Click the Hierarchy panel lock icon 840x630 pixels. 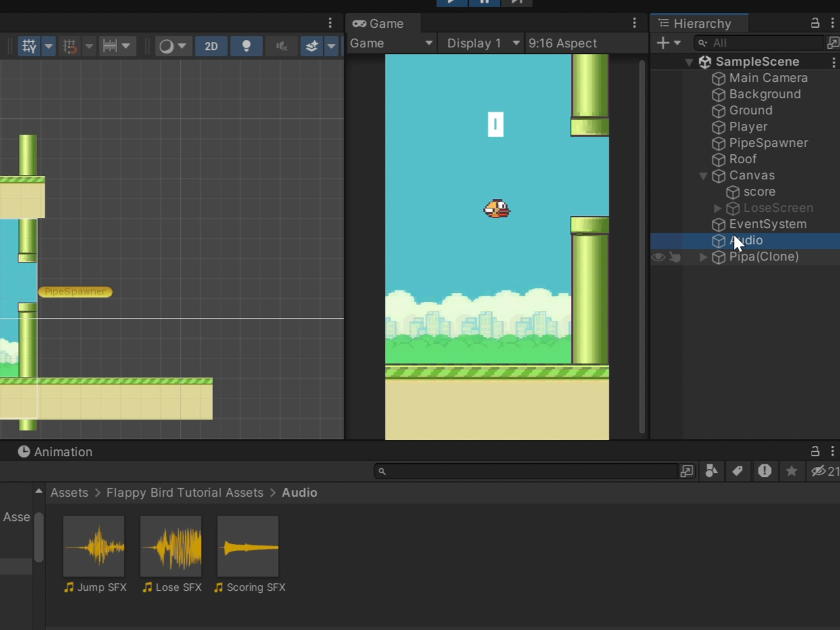click(x=815, y=23)
